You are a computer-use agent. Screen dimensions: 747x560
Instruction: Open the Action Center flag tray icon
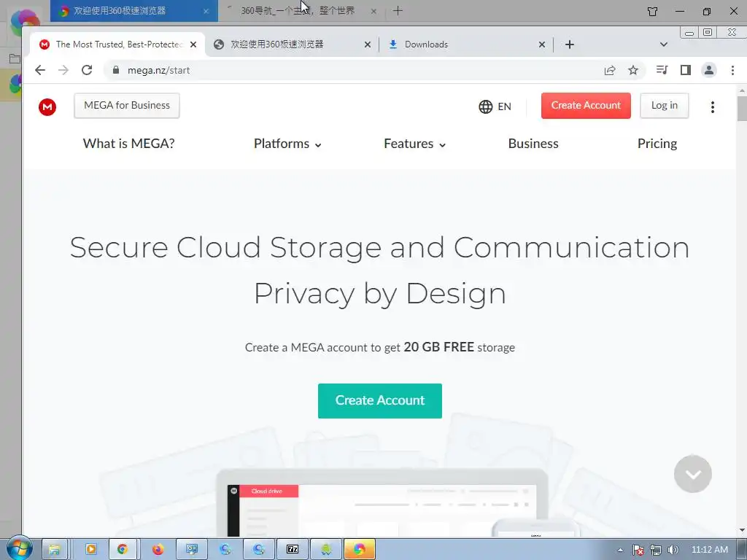(x=638, y=550)
